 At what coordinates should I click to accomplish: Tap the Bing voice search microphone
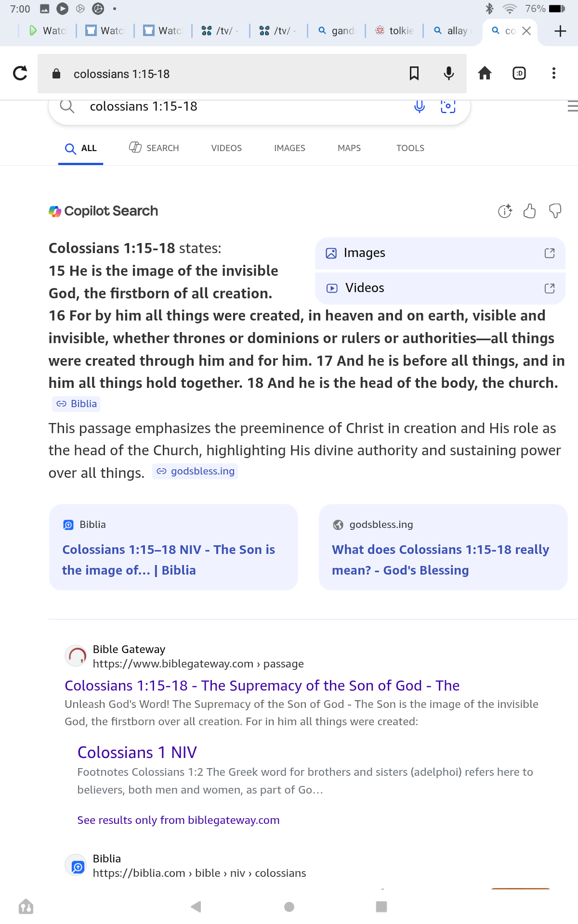pos(420,106)
